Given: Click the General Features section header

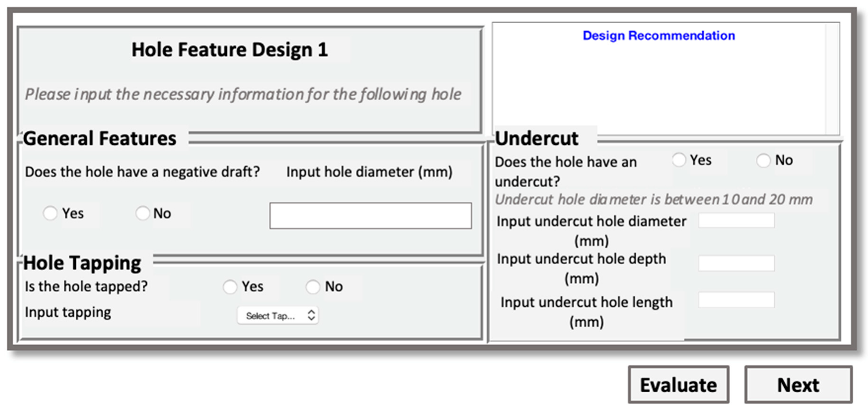Looking at the screenshot, I should [99, 139].
